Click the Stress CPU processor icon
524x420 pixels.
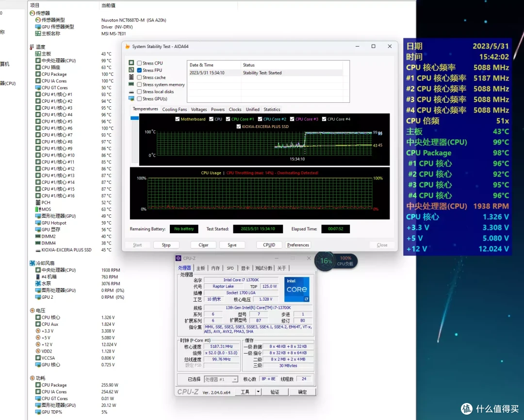click(131, 63)
